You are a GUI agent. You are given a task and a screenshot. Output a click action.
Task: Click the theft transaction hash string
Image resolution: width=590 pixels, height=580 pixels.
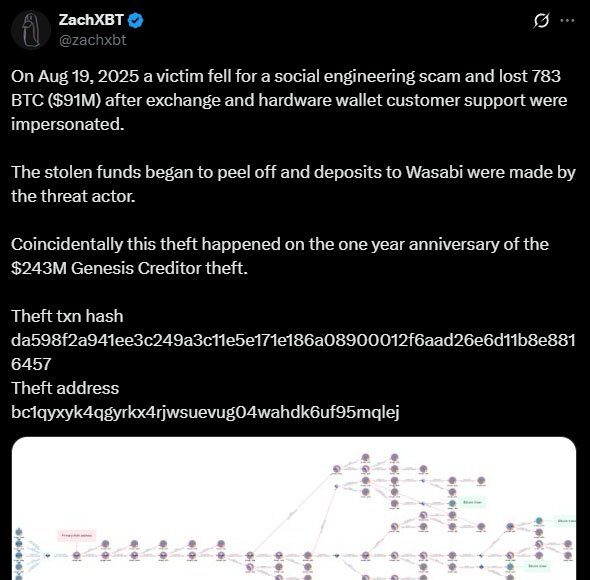293,352
